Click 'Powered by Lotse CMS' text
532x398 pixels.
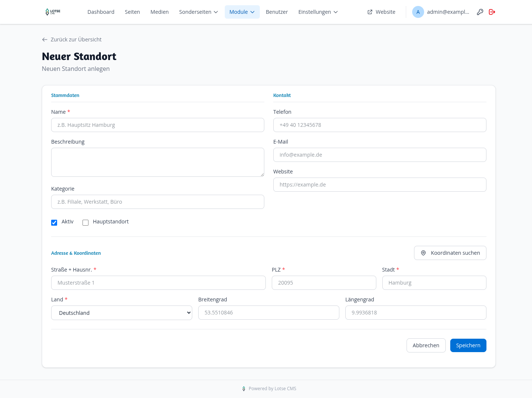click(273, 389)
